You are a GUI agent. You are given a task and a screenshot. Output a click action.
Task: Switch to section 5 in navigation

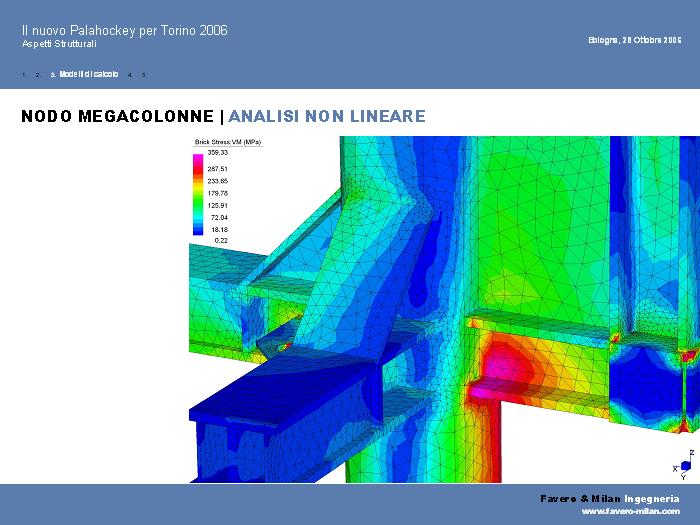tap(143, 75)
